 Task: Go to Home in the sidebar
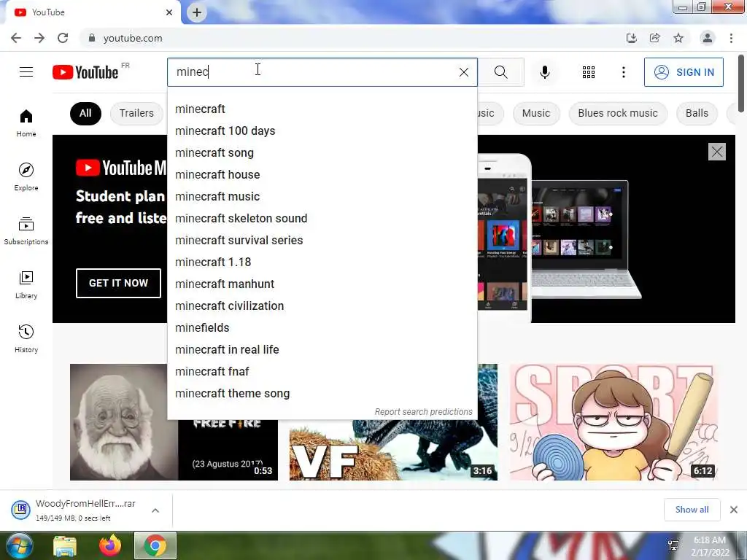26,123
